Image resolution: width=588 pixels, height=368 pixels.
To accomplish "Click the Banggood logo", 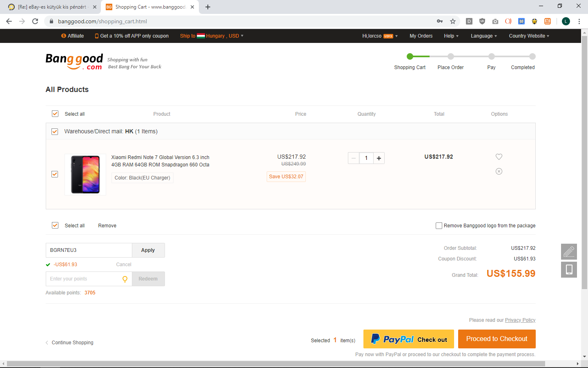I will [74, 61].
